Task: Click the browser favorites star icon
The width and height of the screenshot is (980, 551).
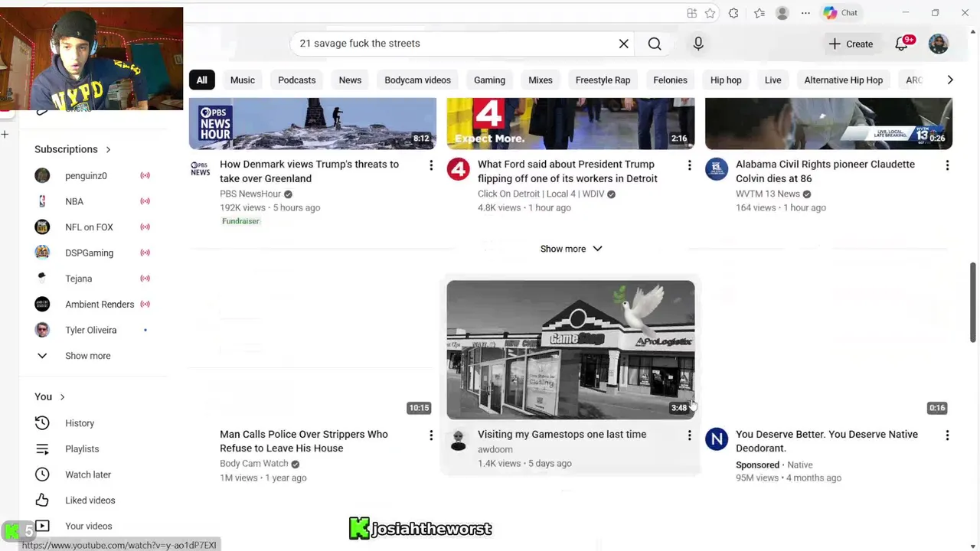Action: pyautogui.click(x=710, y=13)
